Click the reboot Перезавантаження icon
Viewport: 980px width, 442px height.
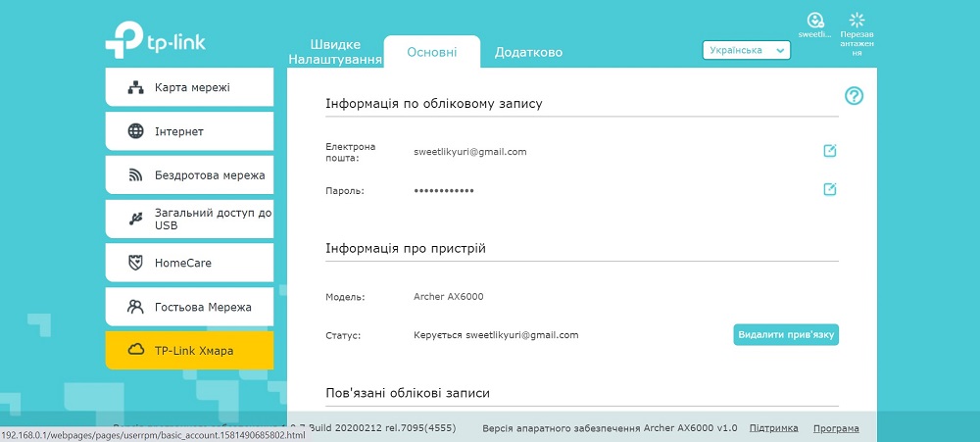tap(857, 20)
